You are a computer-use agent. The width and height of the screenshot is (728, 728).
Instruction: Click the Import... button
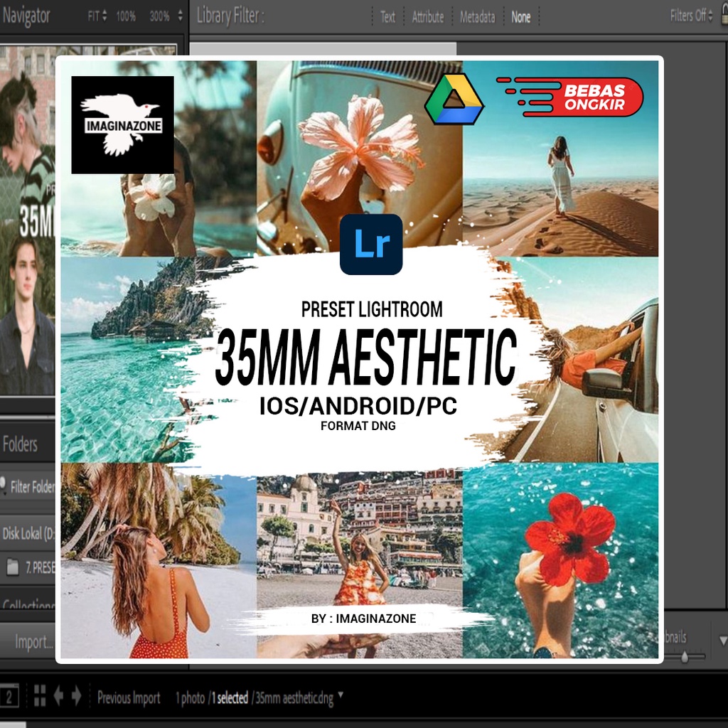[33, 642]
